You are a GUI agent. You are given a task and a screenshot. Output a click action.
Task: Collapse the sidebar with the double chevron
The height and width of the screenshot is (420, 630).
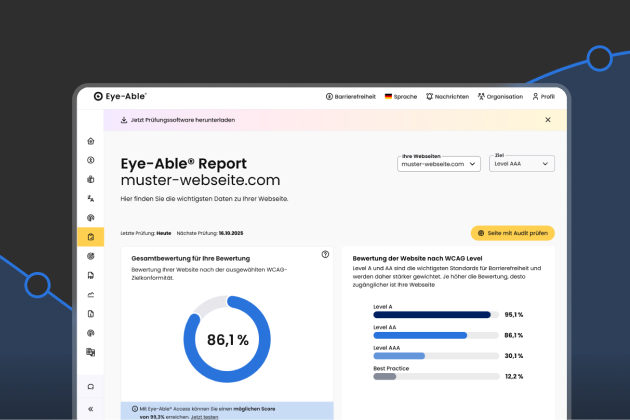pyautogui.click(x=90, y=408)
